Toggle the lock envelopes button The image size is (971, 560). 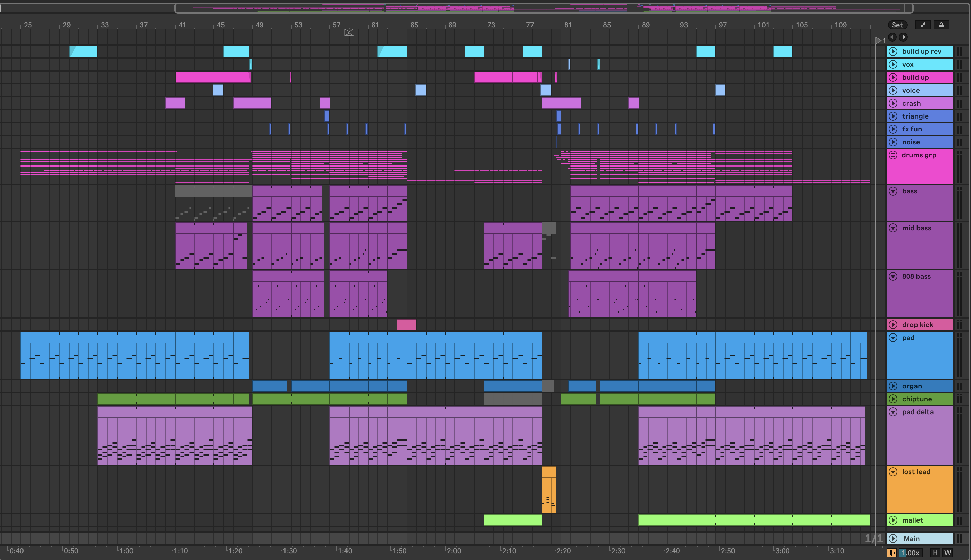tap(941, 25)
